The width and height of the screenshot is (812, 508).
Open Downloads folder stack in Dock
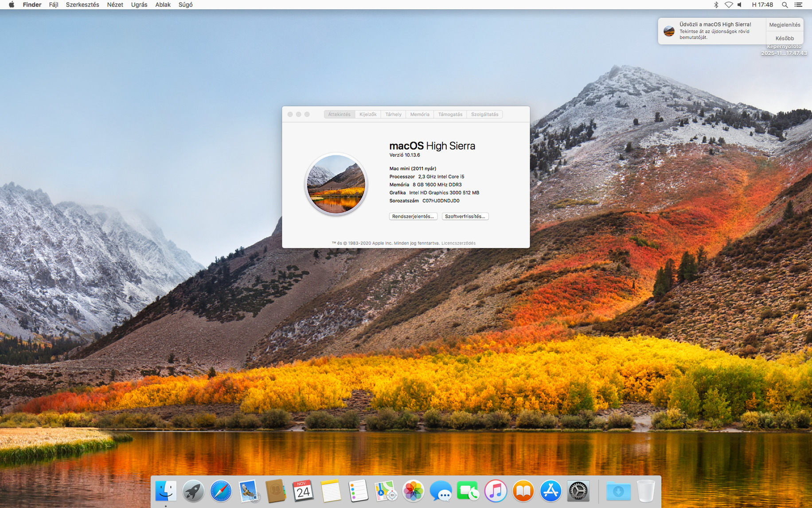[x=618, y=491]
